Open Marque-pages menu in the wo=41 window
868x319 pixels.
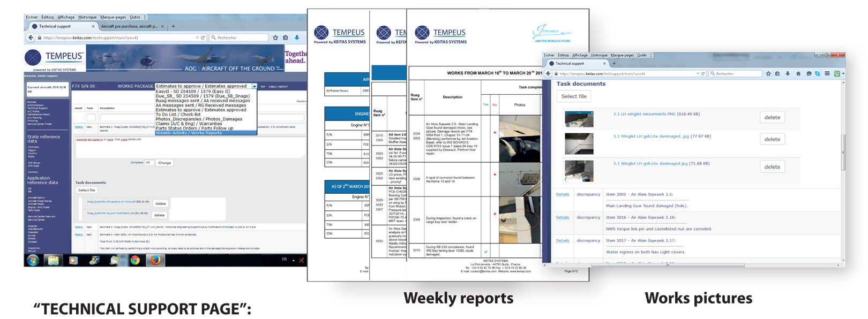tap(113, 17)
